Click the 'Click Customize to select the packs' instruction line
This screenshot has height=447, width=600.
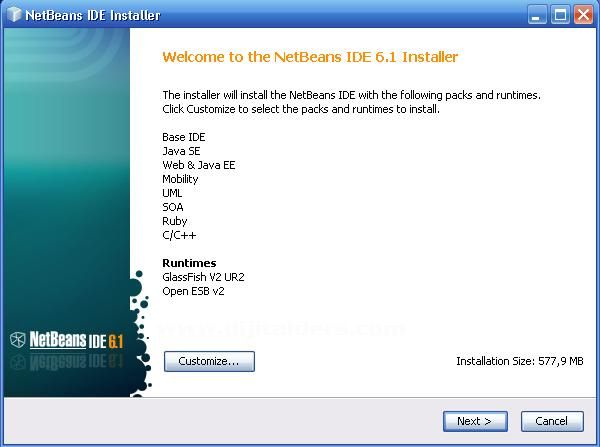pyautogui.click(x=301, y=109)
